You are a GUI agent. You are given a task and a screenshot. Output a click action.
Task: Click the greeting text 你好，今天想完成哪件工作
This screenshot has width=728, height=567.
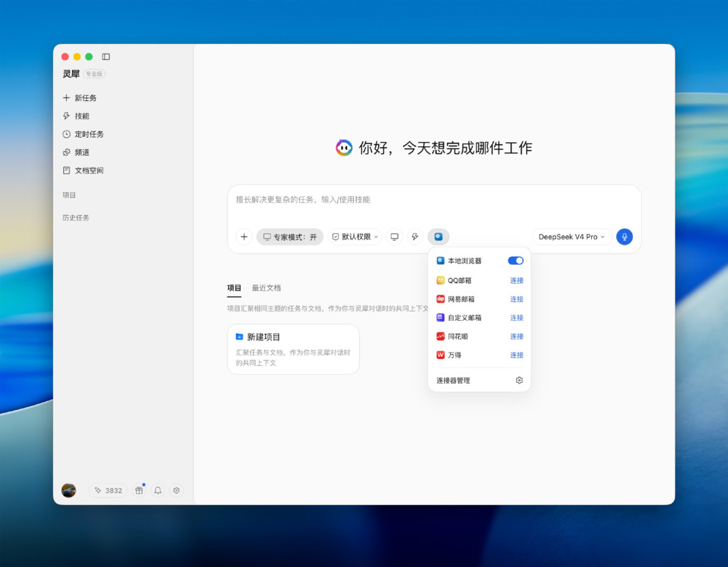[446, 148]
